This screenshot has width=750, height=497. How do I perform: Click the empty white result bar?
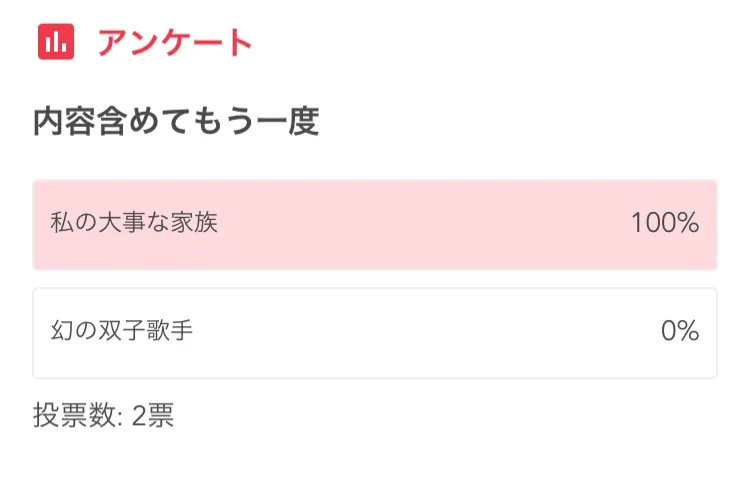pos(374,333)
